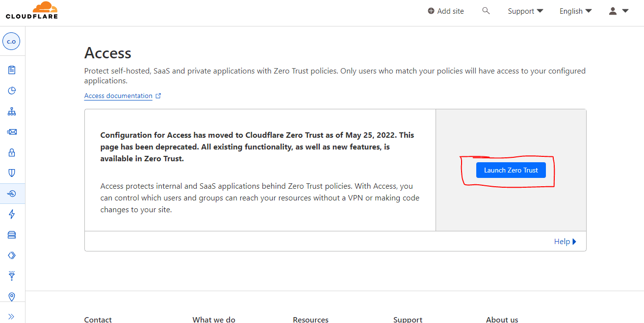Open DNS network tree icon
This screenshot has width=644, height=323.
point(12,111)
